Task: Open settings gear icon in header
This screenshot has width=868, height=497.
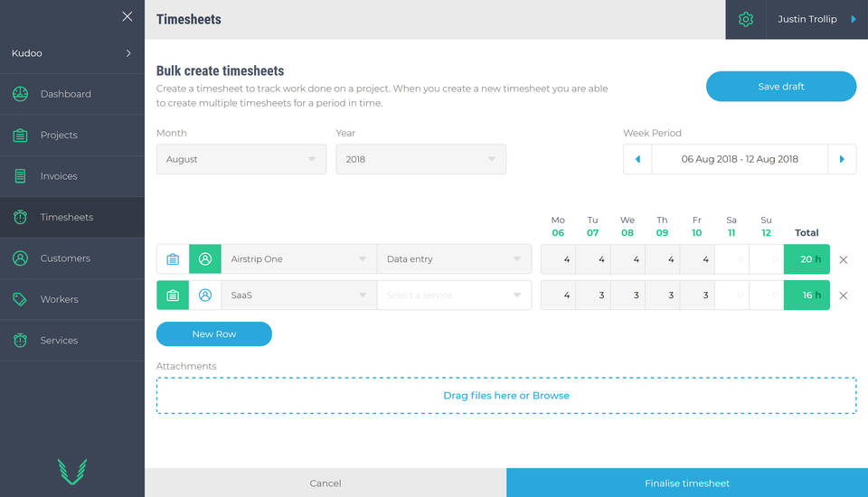Action: [745, 19]
